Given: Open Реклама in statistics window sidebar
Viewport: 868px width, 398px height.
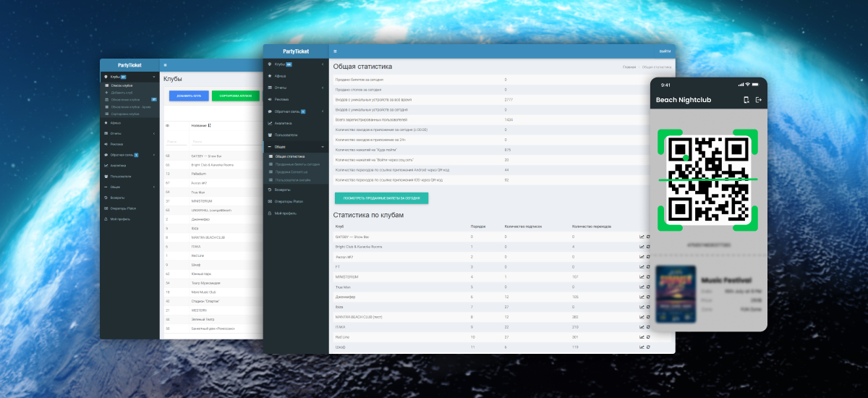Looking at the screenshot, I should (295, 99).
